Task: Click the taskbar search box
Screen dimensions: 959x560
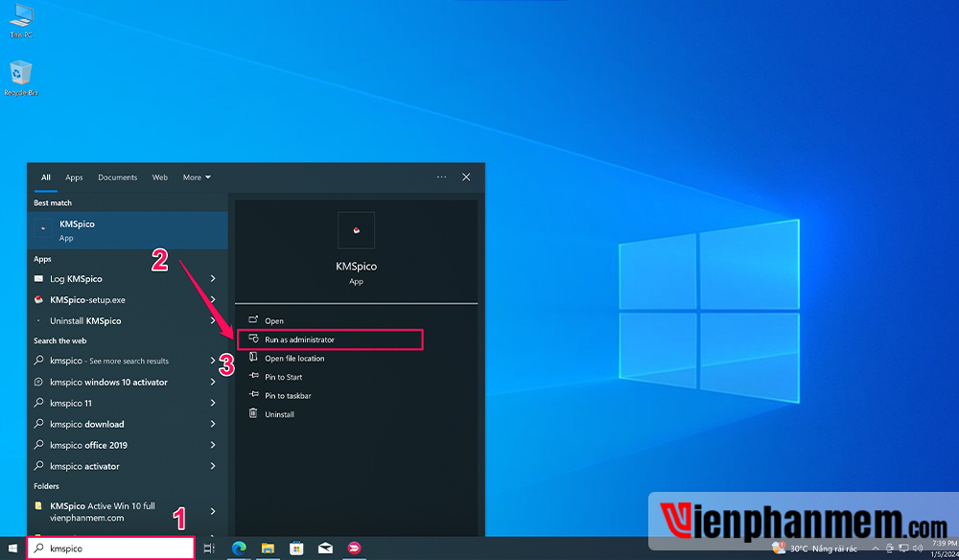Action: tap(110, 548)
